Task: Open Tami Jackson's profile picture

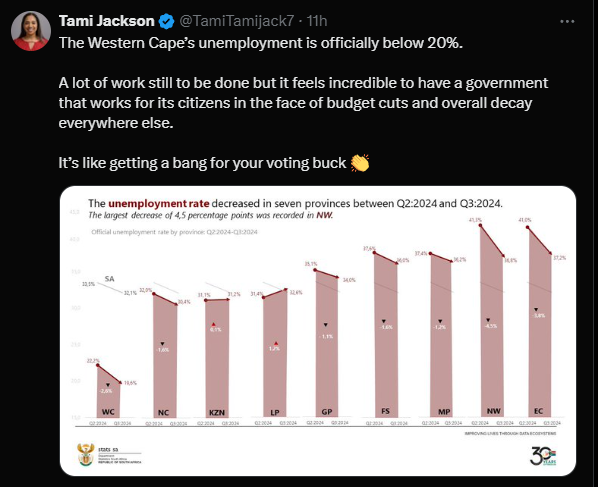Action: click(31, 31)
